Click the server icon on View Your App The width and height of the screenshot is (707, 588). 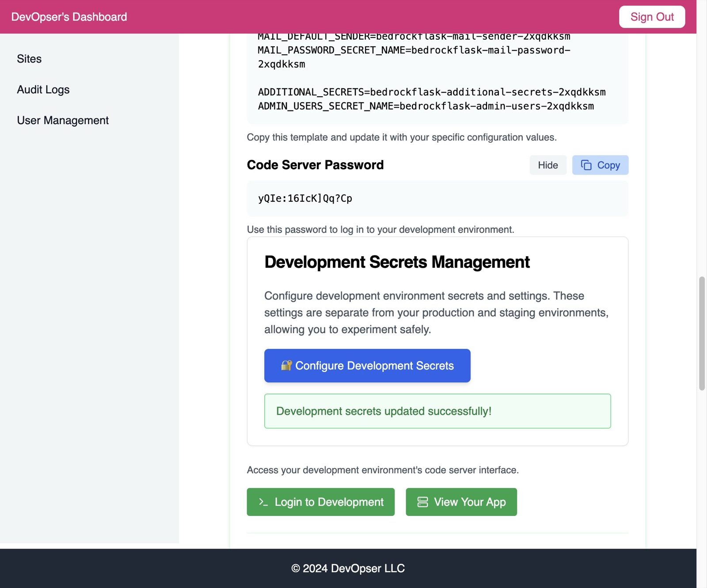coord(422,502)
